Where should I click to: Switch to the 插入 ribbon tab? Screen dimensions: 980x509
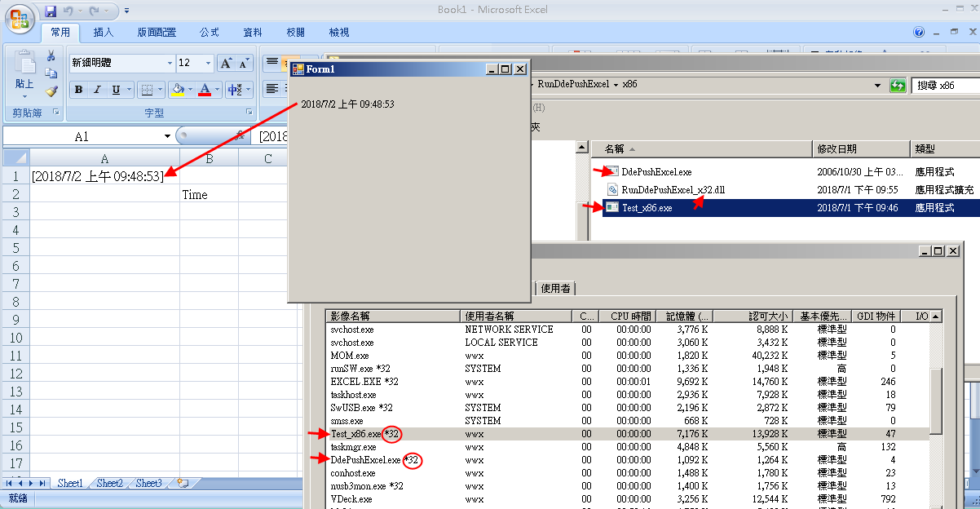pos(104,33)
